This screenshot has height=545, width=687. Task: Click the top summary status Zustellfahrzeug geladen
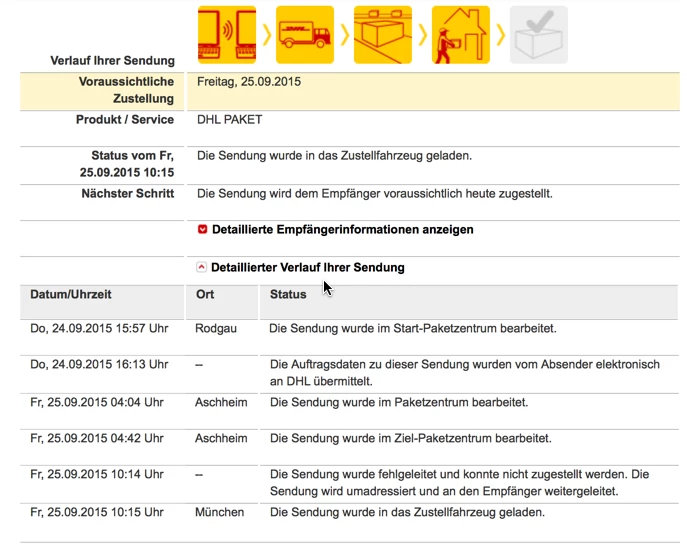pos(334,156)
